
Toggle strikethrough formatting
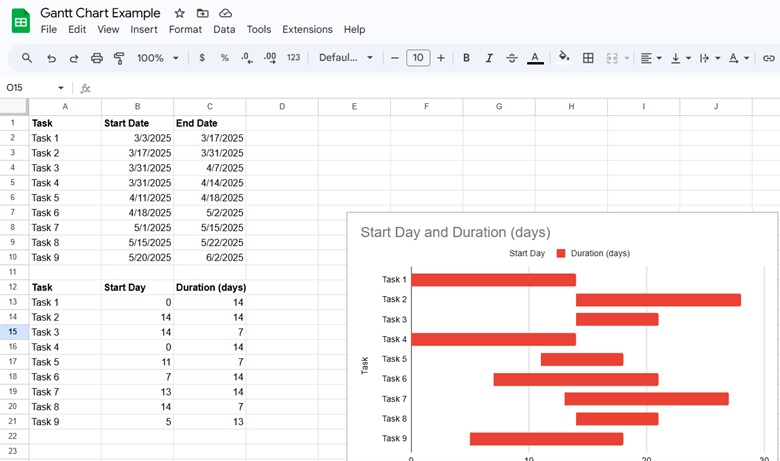coord(512,58)
